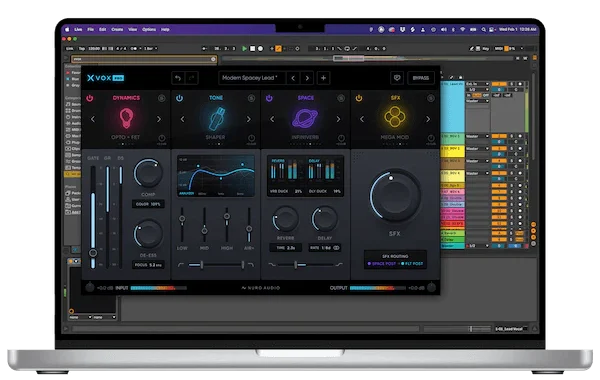Click the small power icon beside Mega Mod

[x=431, y=139]
